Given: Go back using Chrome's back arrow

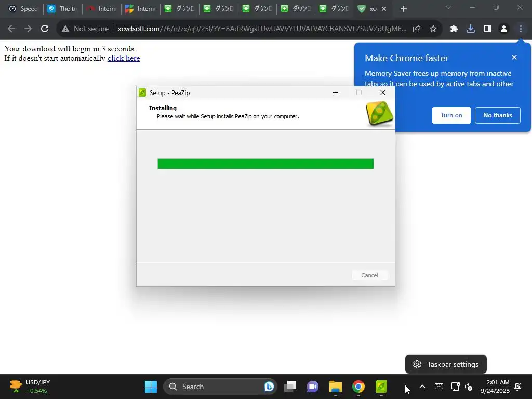Looking at the screenshot, I should click(11, 29).
